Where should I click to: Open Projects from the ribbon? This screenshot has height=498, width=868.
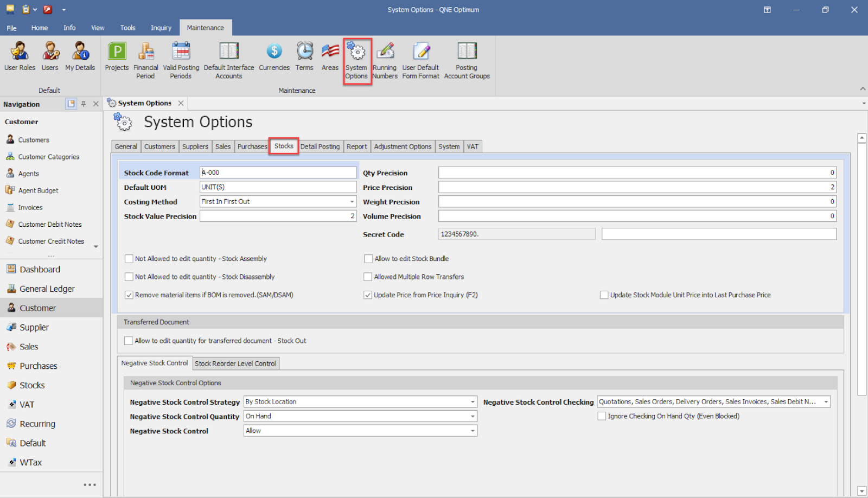(117, 57)
